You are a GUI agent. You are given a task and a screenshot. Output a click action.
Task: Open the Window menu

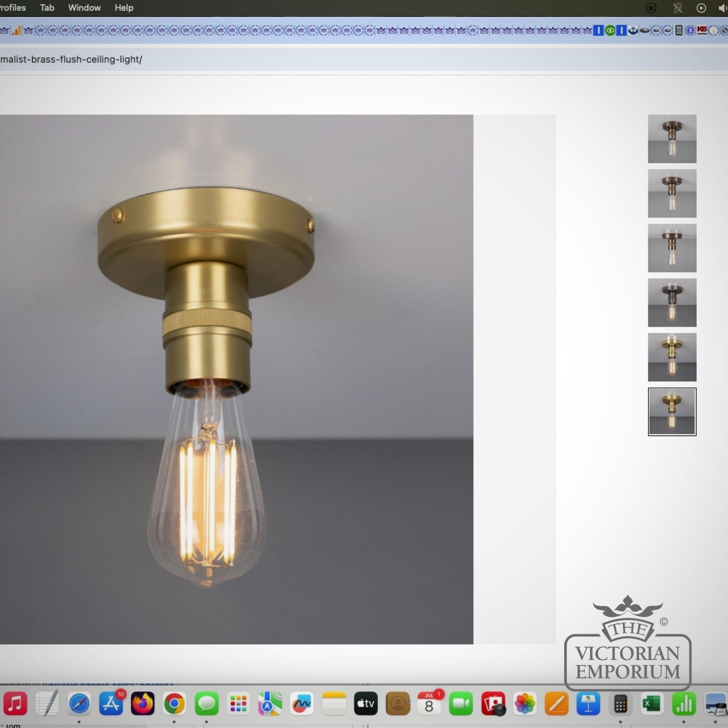84,8
